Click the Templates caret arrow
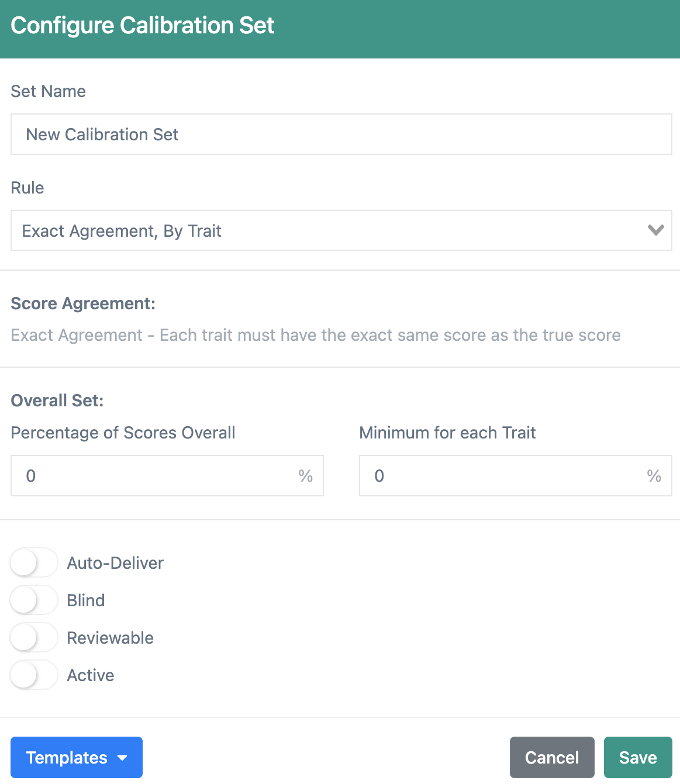Viewport: 680px width, 784px height. [x=122, y=757]
